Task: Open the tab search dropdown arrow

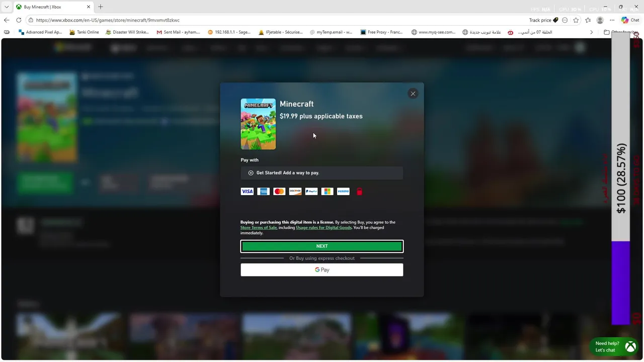Action: tap(7, 7)
